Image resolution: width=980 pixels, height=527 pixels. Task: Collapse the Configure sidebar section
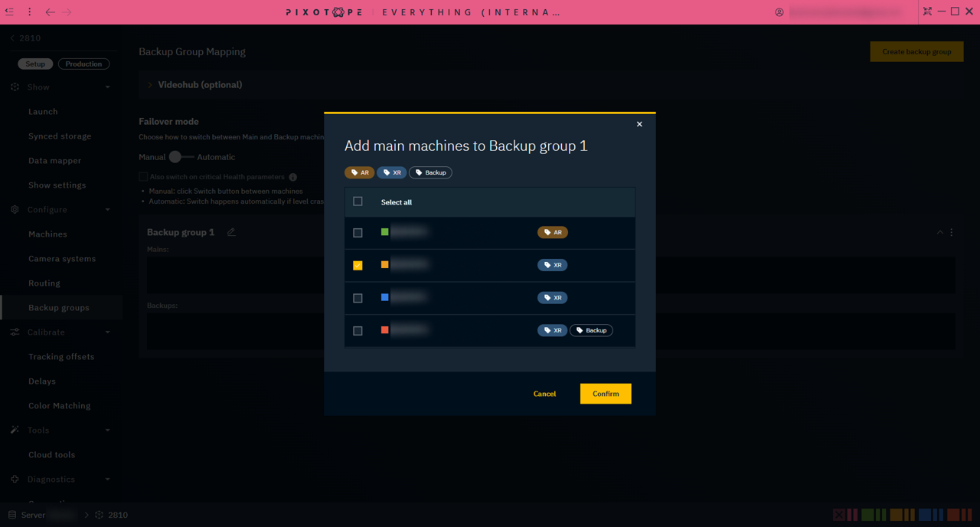point(107,210)
